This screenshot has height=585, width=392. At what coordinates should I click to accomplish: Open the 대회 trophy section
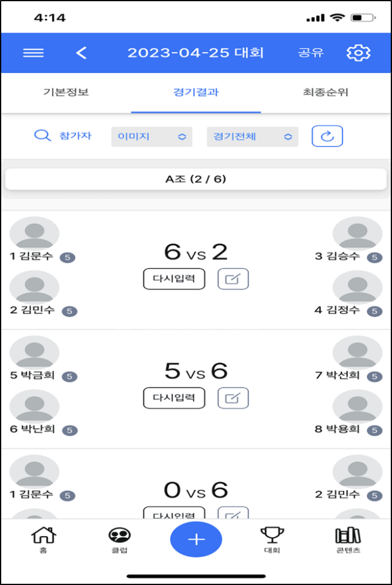(271, 540)
